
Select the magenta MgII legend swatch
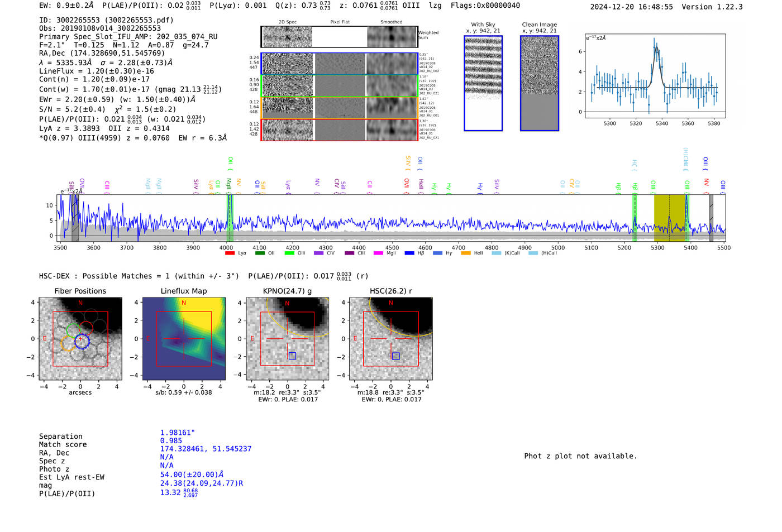379,253
